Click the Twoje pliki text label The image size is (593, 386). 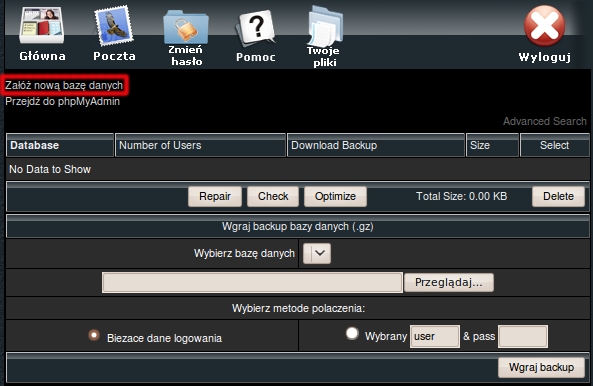323,56
